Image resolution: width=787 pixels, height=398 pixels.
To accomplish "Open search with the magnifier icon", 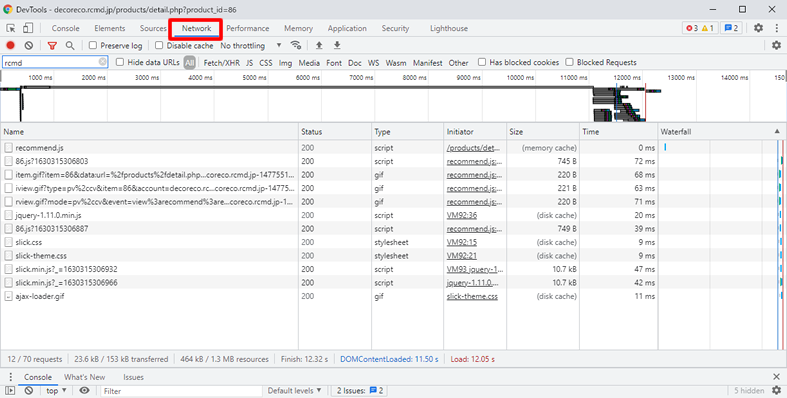I will click(x=70, y=46).
